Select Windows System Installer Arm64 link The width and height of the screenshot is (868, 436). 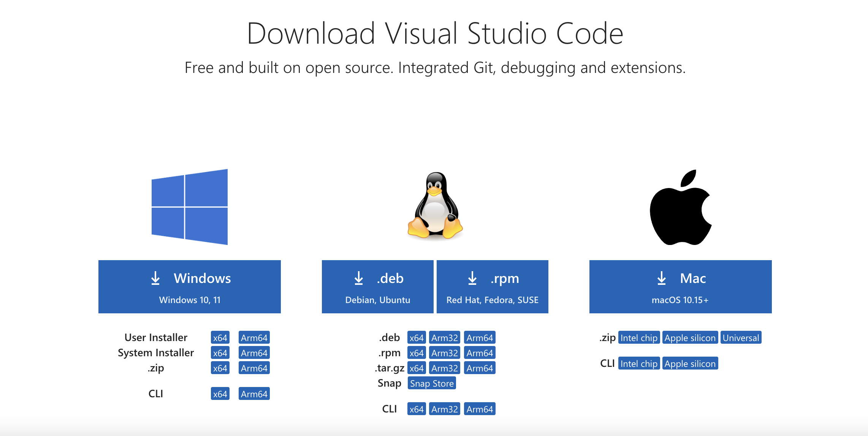point(254,353)
